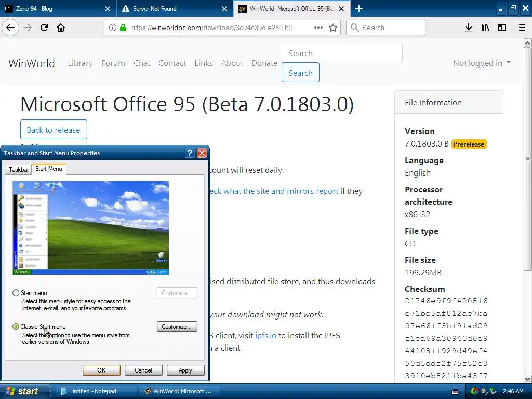Open the downloads arrow panel
Viewport: 532px width, 399px height.
pos(469,28)
